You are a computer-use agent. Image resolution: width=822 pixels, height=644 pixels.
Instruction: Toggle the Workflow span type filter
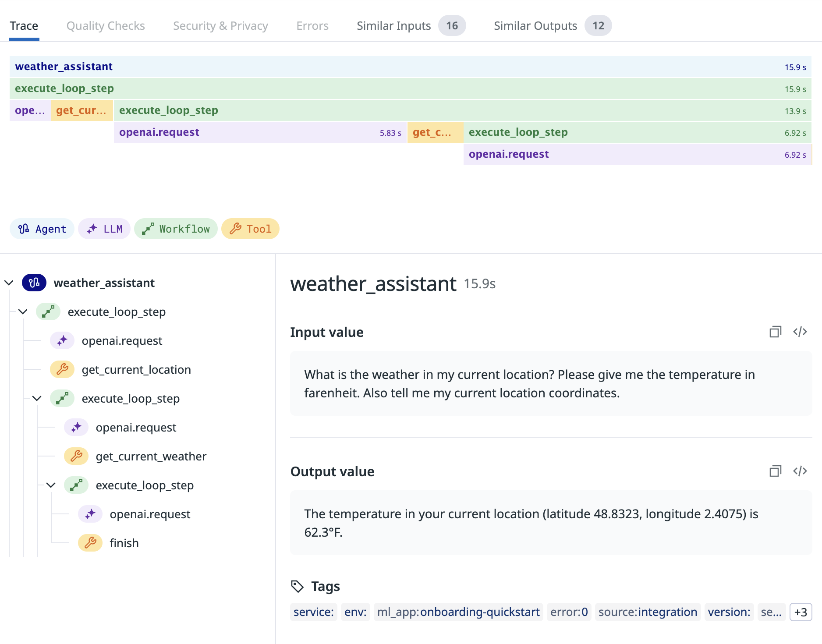(x=176, y=229)
